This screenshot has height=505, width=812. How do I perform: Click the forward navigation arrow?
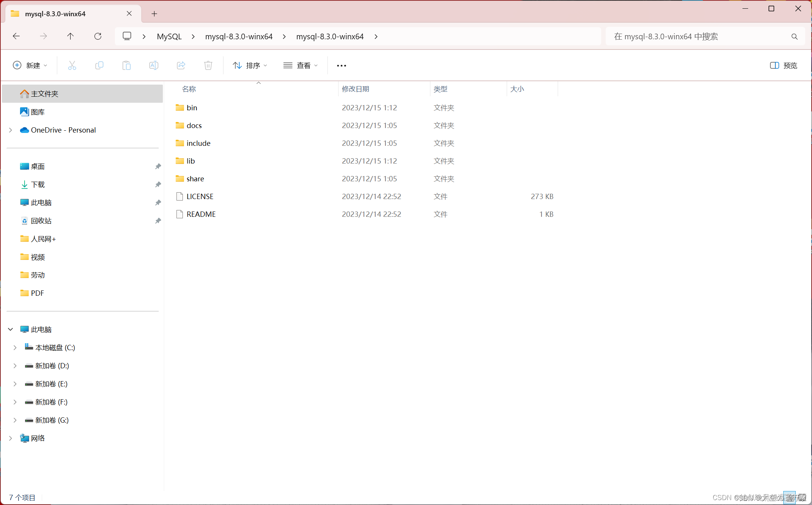pos(43,36)
